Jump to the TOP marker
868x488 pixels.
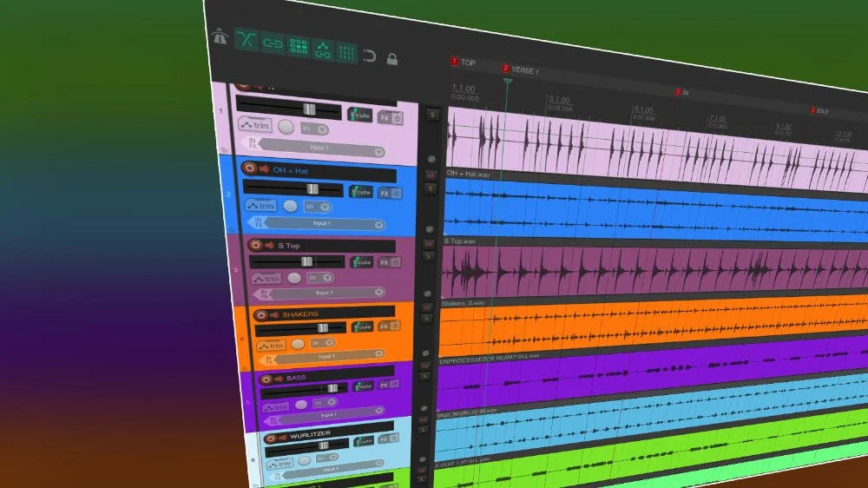[x=454, y=62]
